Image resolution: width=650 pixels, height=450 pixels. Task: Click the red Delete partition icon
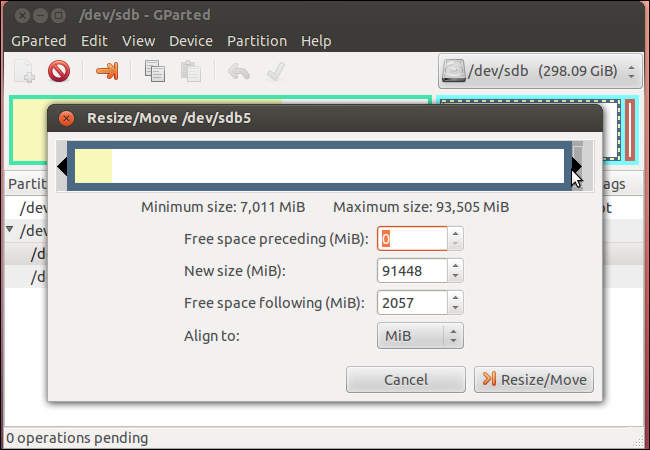pos(59,71)
